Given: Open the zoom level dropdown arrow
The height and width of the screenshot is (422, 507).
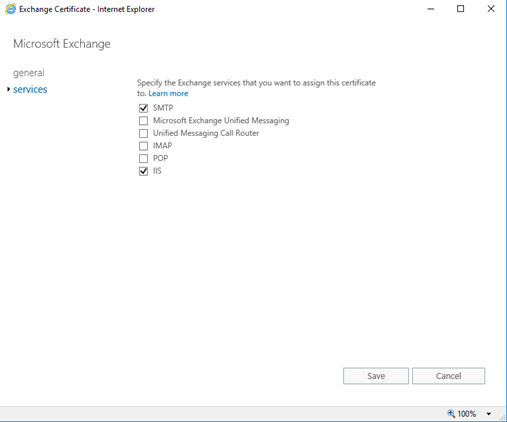Looking at the screenshot, I should click(489, 414).
